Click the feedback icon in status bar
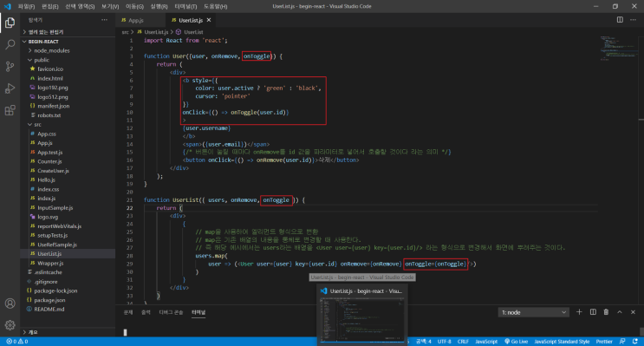 (622, 342)
